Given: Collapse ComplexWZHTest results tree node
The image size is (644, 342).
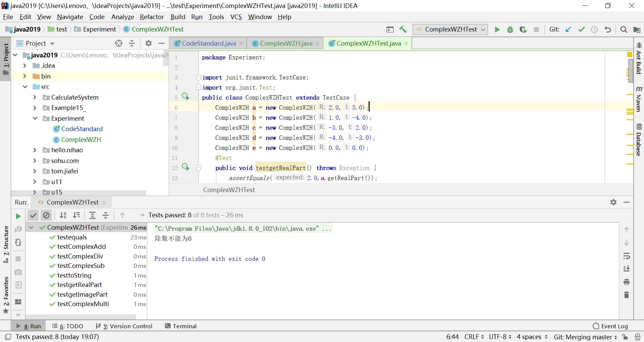Looking at the screenshot, I should click(x=31, y=228).
